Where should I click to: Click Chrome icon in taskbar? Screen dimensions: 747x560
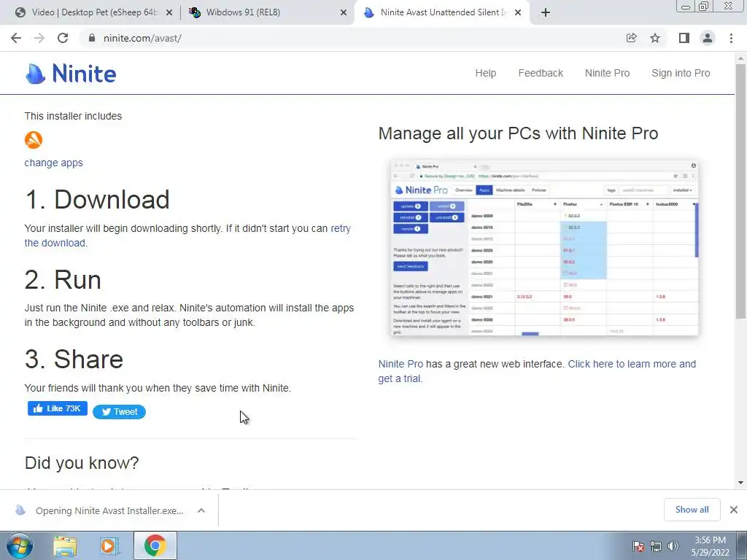click(x=155, y=545)
